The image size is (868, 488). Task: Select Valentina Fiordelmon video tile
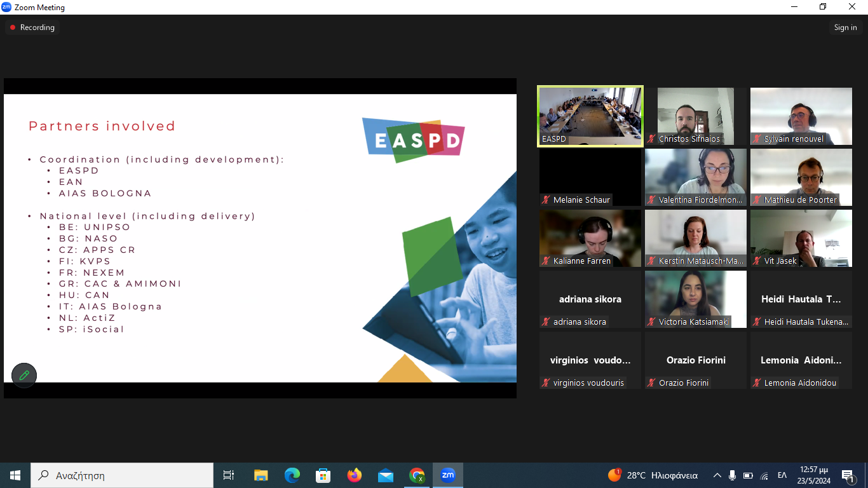click(x=696, y=177)
